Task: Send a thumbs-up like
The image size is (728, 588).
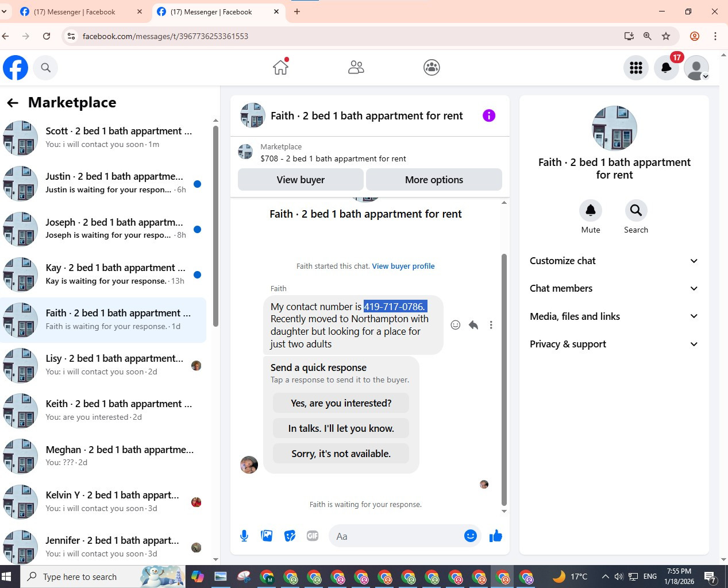Action: click(496, 536)
